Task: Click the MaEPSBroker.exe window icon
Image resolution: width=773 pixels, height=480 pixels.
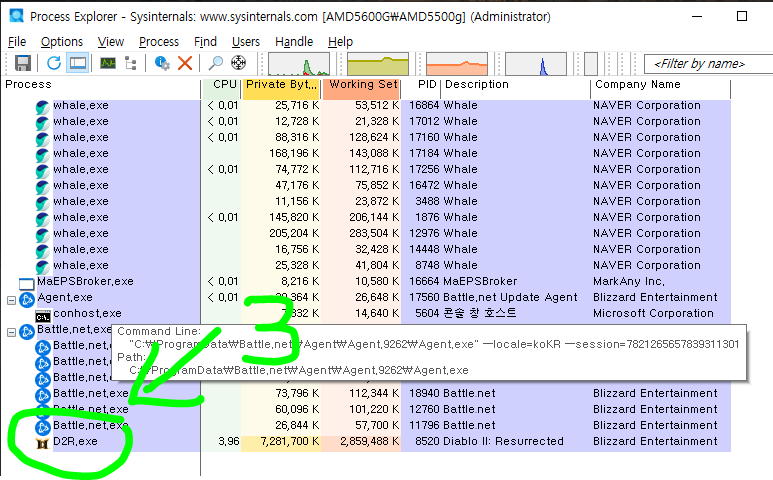Action: tap(26, 284)
